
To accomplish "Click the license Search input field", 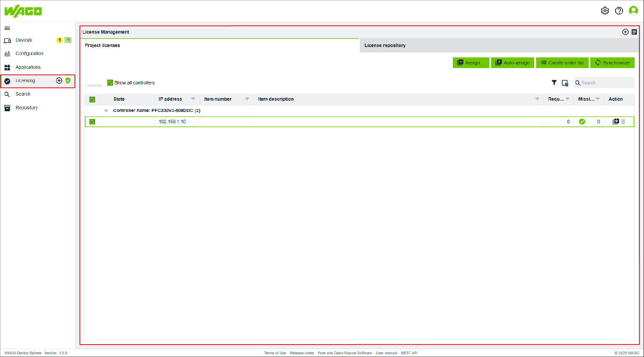I will pyautogui.click(x=606, y=83).
